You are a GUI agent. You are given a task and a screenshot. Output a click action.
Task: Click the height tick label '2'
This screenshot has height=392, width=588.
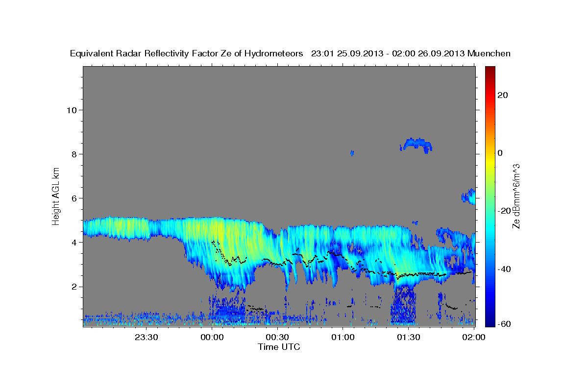pyautogui.click(x=74, y=287)
